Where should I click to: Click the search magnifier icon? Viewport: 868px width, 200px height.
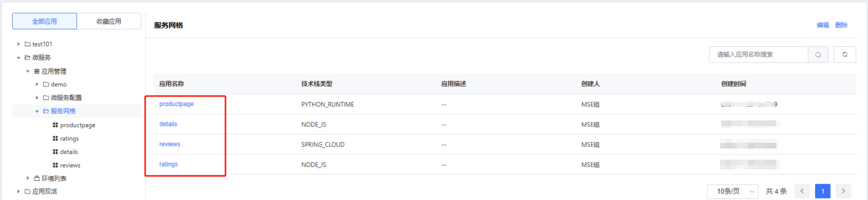[x=818, y=55]
